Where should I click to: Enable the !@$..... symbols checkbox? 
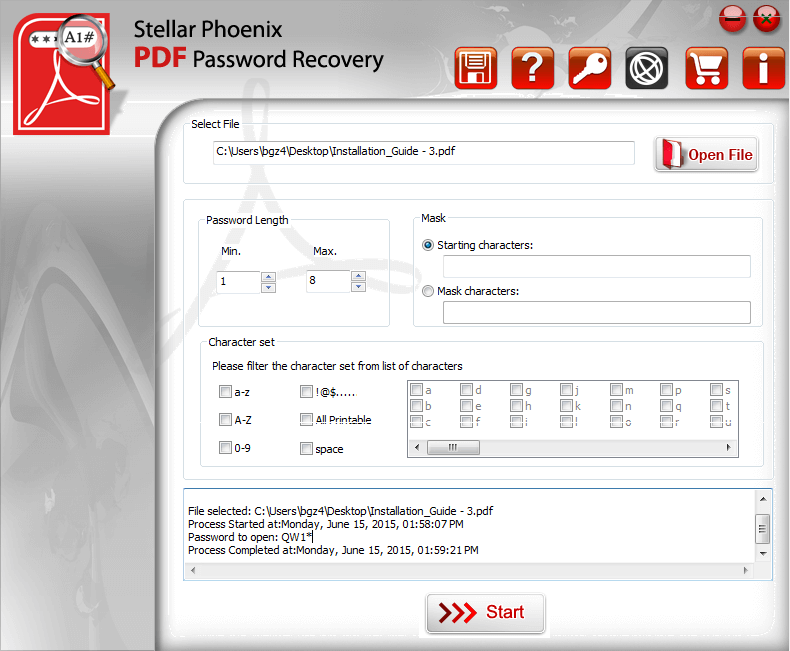click(x=306, y=392)
